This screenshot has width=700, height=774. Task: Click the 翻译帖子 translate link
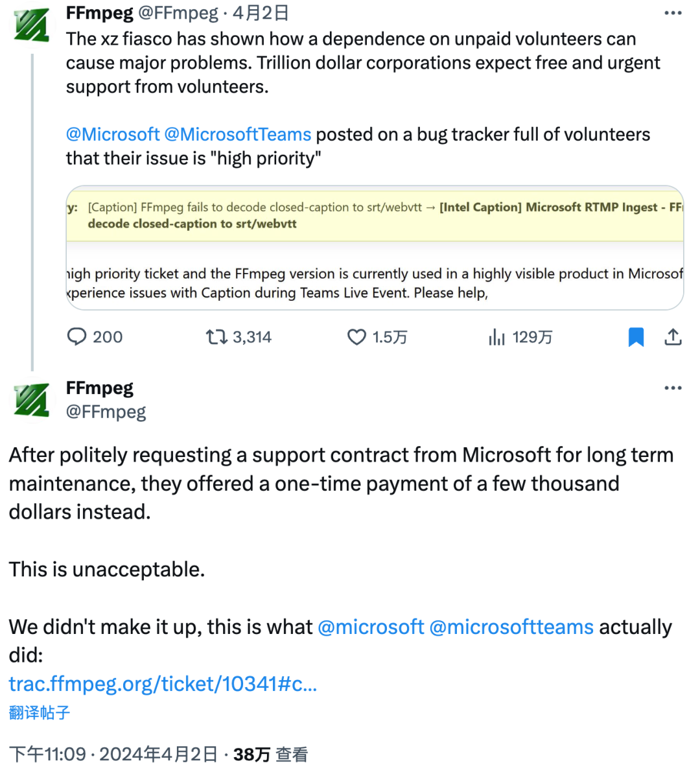pos(39,712)
